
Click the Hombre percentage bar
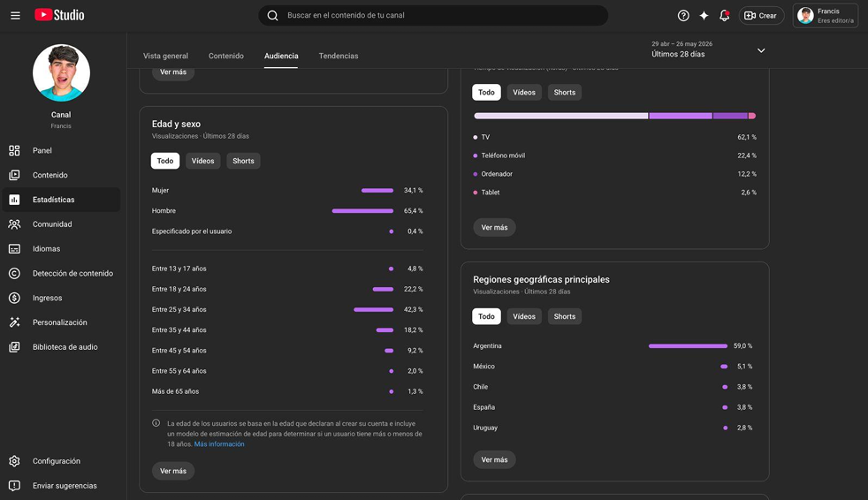click(x=362, y=211)
